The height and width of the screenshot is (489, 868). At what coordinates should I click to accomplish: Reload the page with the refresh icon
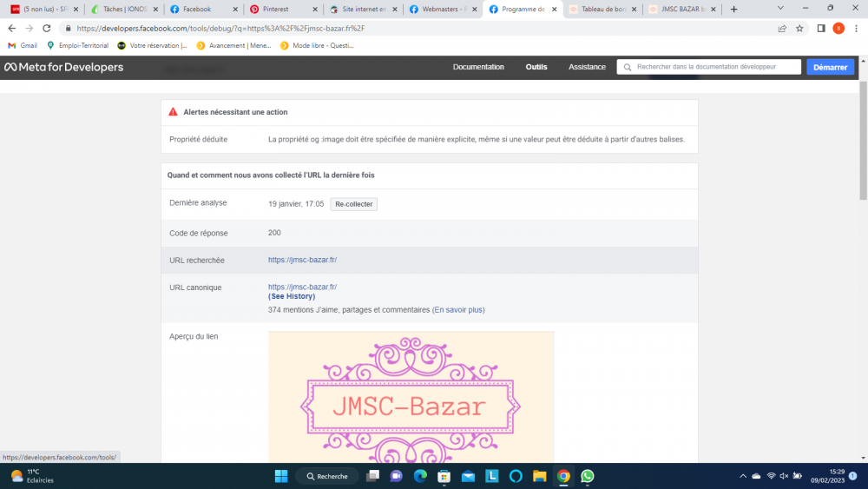pos(47,29)
